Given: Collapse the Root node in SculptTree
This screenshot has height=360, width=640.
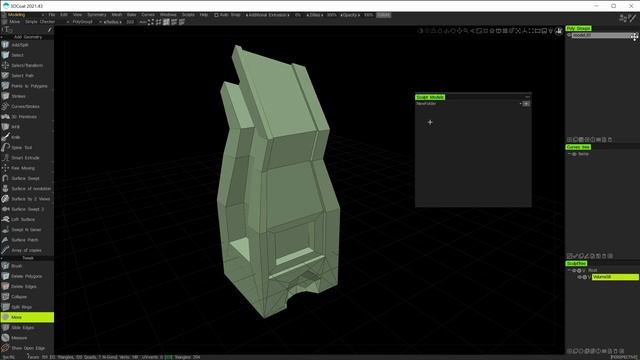Looking at the screenshot, I should point(569,271).
